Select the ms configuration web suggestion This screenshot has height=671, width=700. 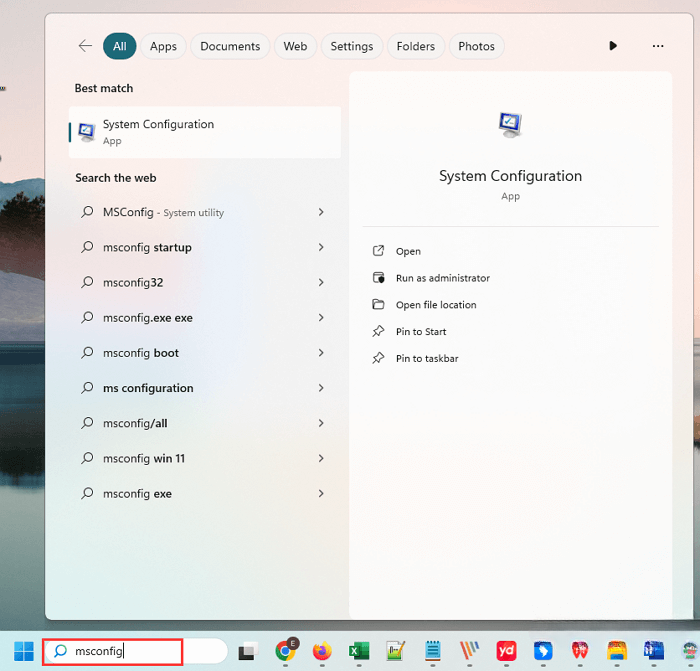205,388
